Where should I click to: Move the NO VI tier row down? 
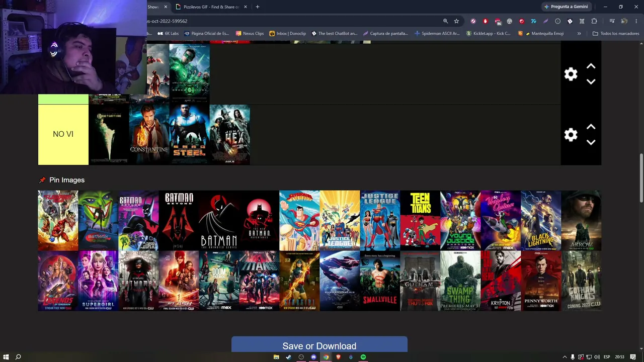coord(591,142)
